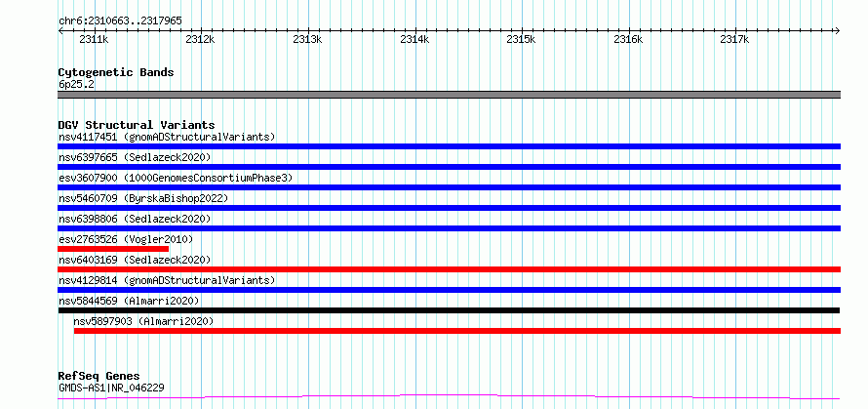This screenshot has height=409, width=868.
Task: Click the 2317k ruler position
Action: click(x=735, y=39)
